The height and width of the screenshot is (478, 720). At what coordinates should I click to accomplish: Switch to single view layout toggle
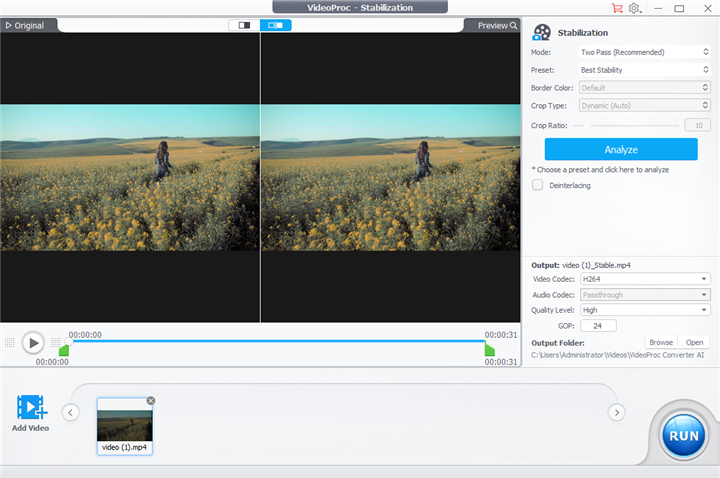[x=244, y=25]
